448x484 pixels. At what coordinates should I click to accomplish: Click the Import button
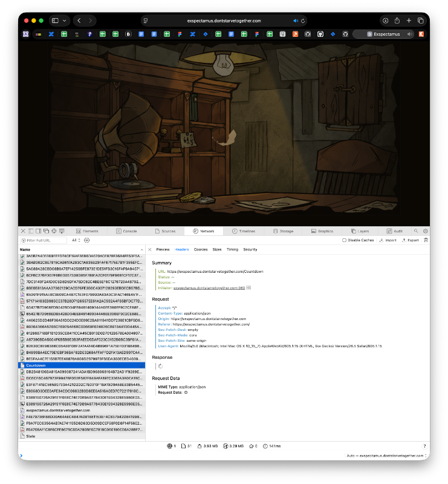tap(388, 240)
